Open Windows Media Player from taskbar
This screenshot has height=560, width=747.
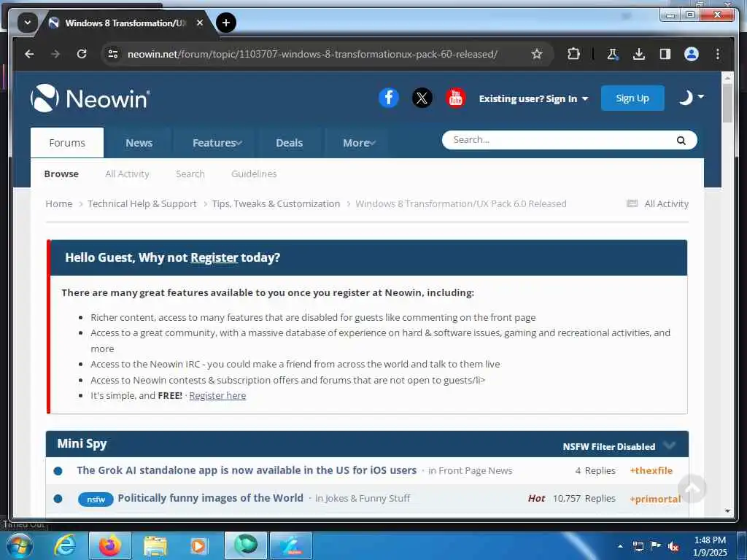(198, 545)
